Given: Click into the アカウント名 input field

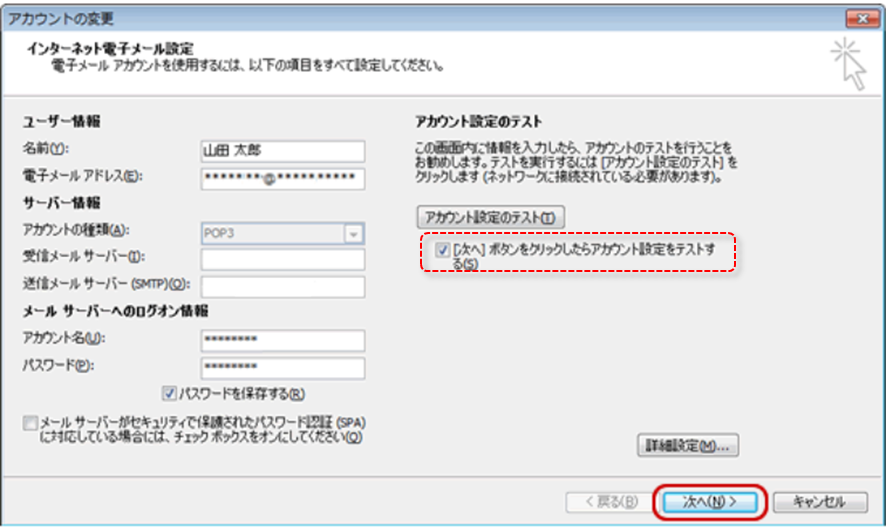Looking at the screenshot, I should pos(281,341).
